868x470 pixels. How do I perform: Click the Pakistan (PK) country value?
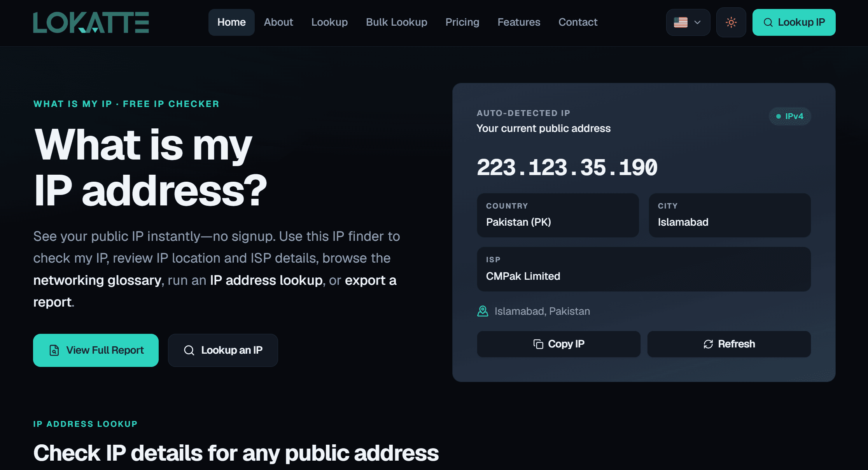coord(518,222)
